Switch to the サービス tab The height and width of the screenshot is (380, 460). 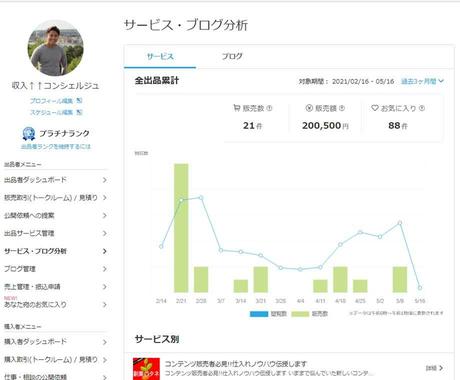point(160,56)
